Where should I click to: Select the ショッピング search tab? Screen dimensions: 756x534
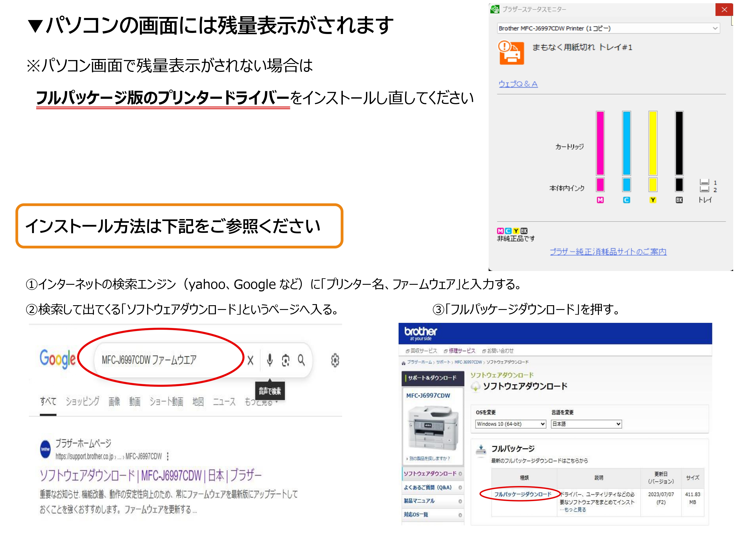[x=82, y=401]
